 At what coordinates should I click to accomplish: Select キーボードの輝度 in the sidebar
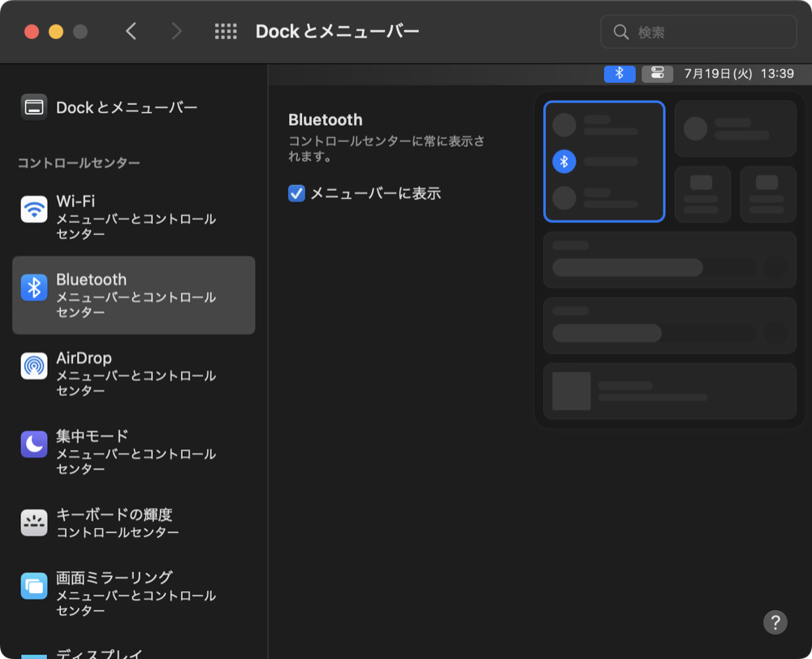134,522
